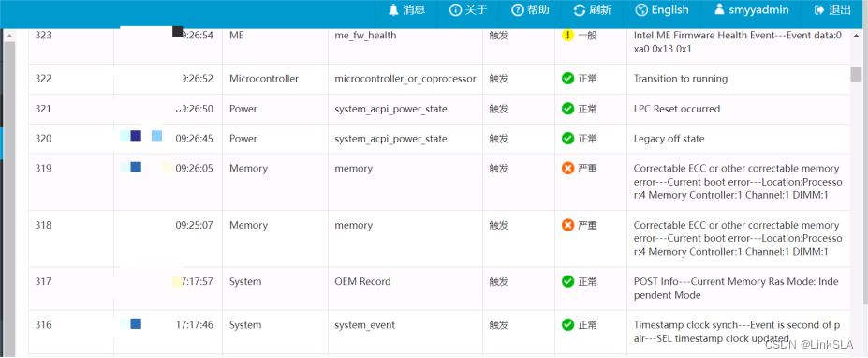
Task: Open the 关于 about info item
Action: pos(468,10)
